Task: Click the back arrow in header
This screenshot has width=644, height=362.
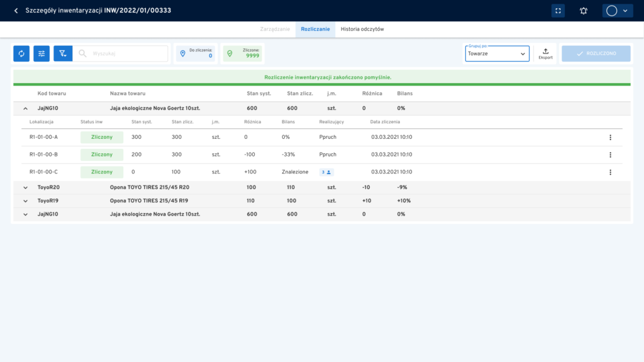Action: coord(16,11)
